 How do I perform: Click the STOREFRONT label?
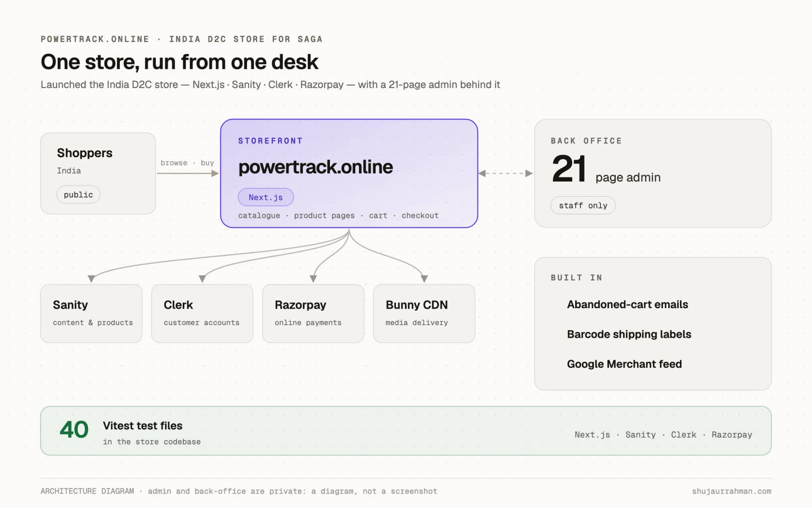[x=270, y=141]
